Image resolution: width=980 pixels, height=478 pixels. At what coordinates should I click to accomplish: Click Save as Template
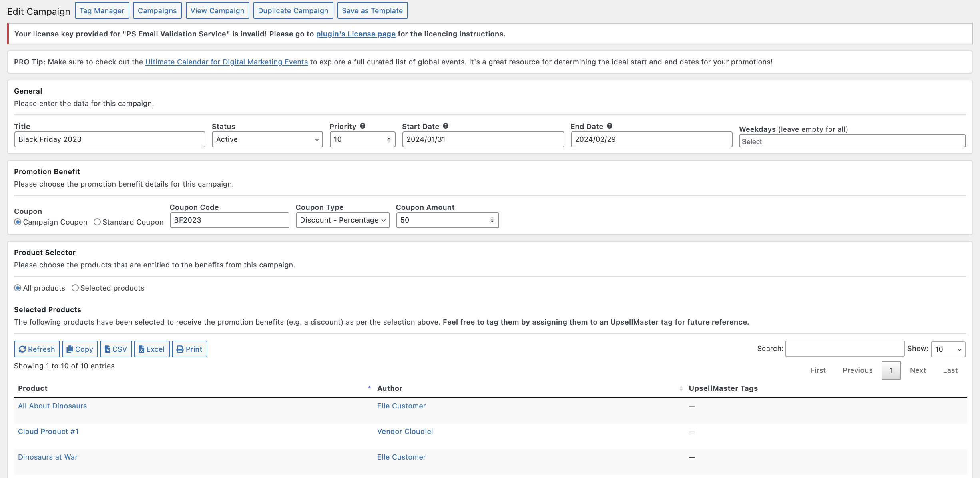point(372,10)
